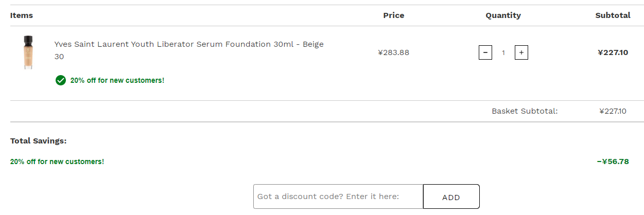The height and width of the screenshot is (215, 644).
Task: Click the Subtotal column header
Action: point(613,15)
